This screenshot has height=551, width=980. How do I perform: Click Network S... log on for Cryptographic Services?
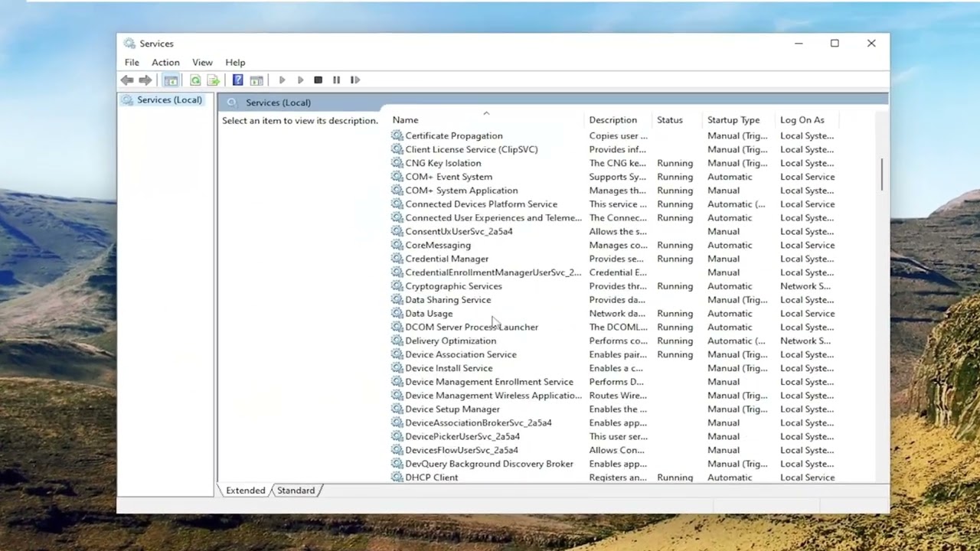click(x=805, y=286)
